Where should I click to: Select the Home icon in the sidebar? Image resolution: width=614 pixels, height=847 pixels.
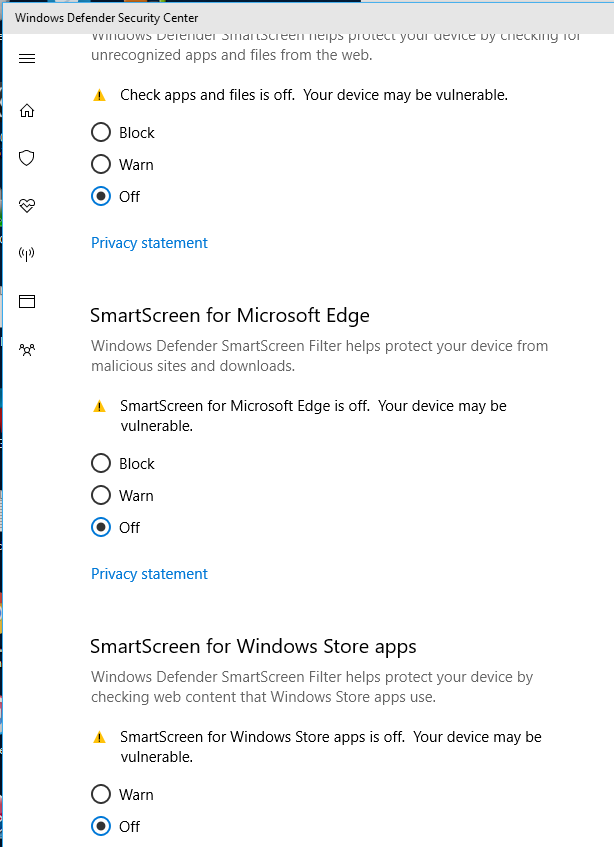coord(27,110)
